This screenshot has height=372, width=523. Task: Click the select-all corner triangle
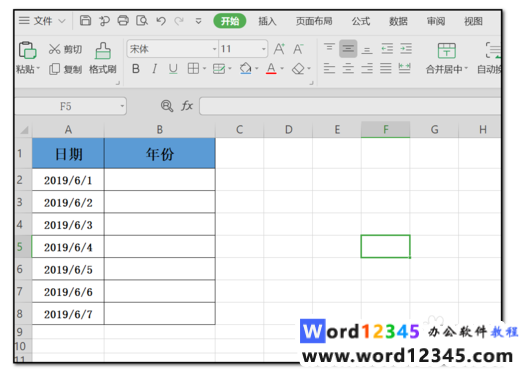(24, 129)
